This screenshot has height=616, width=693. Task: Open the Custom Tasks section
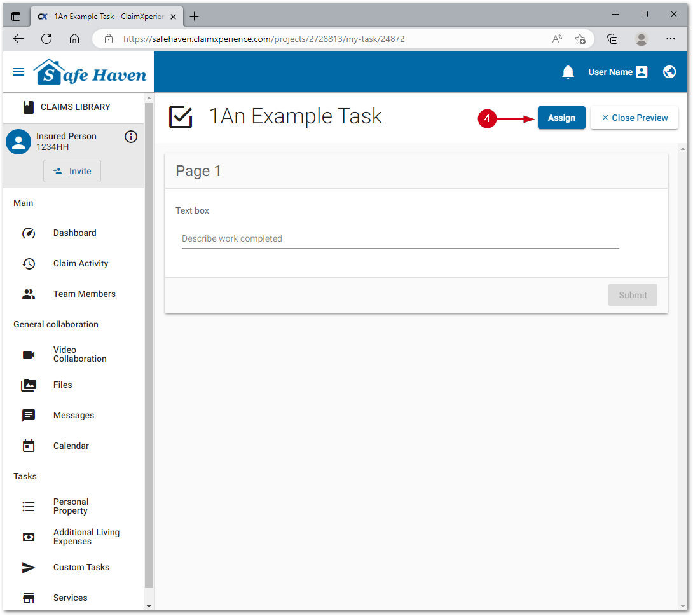81,568
